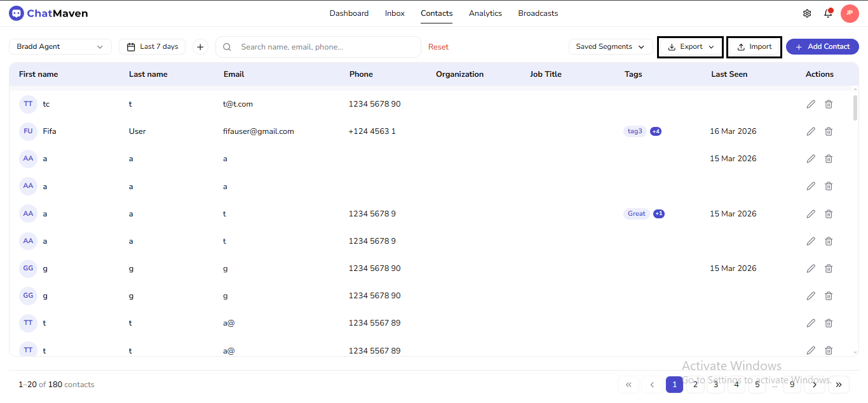Viewport: 868px width, 403px height.
Task: Delete contact tc using the trash icon
Action: click(829, 103)
